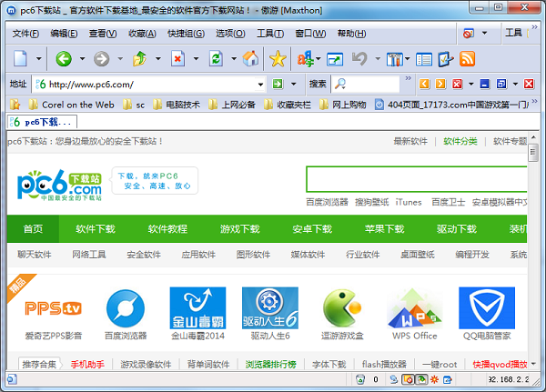Viewport: 546px width, 392px height.
Task: Open the tools settings icon
Action: pyautogui.click(x=395, y=59)
